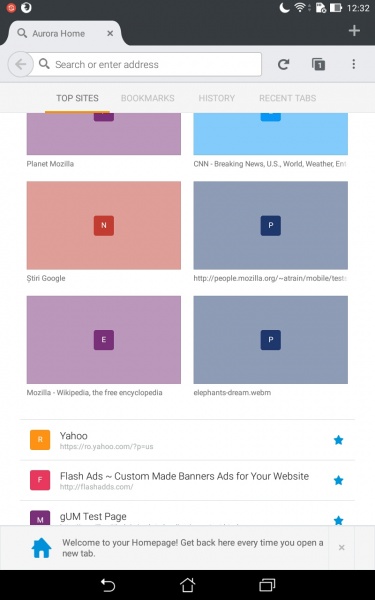375x600 pixels.
Task: Toggle the bookmark star for Yahoo
Action: pos(338,440)
